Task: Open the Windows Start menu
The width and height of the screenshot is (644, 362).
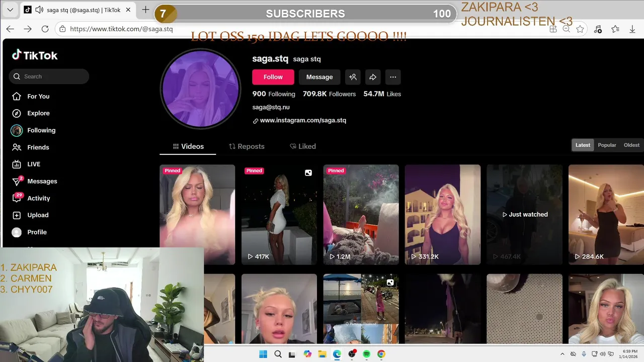Action: 263,354
